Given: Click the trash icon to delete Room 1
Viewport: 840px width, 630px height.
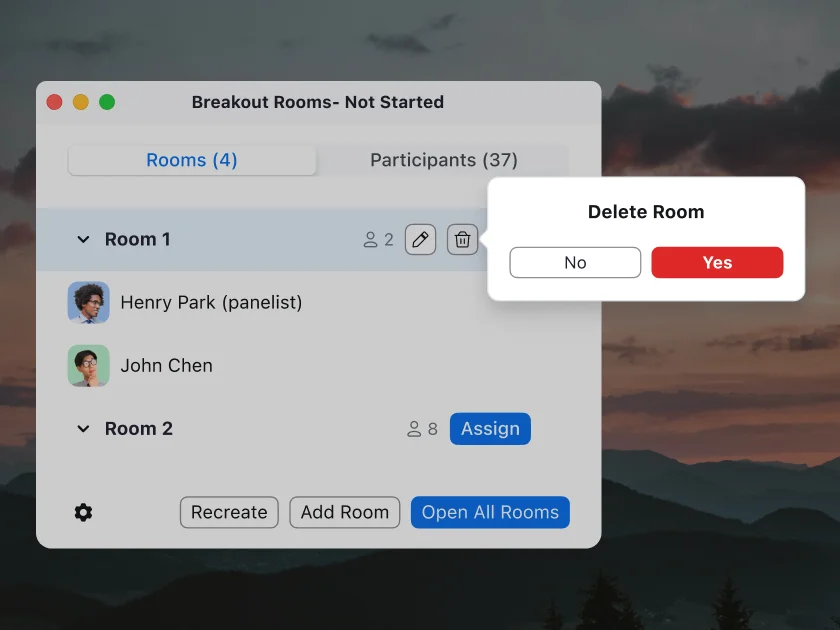Looking at the screenshot, I should coord(462,239).
